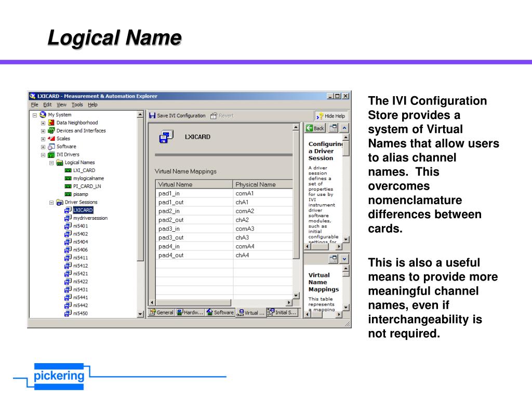Viewport: 532px width, 399px height.
Task: Collapse the My System tree node
Action: (35, 115)
